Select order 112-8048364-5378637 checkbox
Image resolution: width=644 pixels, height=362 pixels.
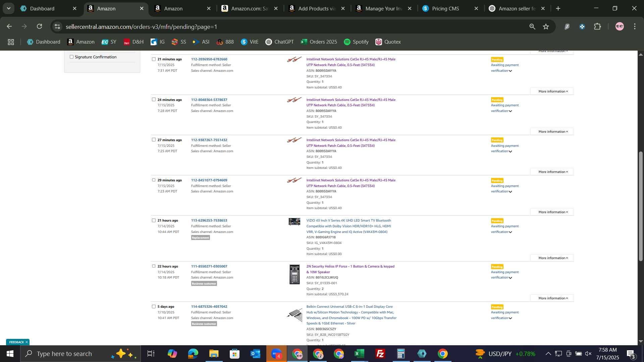coord(154,99)
